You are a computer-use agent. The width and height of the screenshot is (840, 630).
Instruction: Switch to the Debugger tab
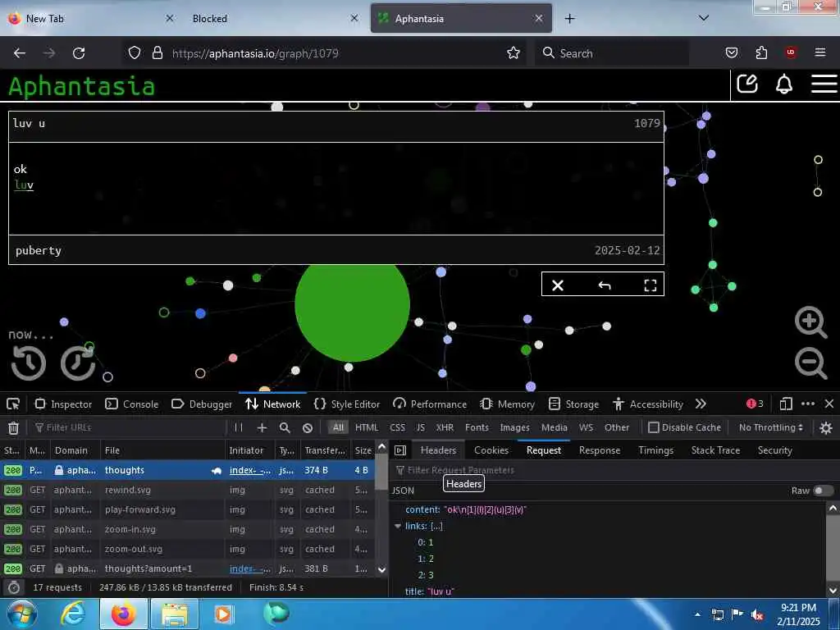point(202,404)
